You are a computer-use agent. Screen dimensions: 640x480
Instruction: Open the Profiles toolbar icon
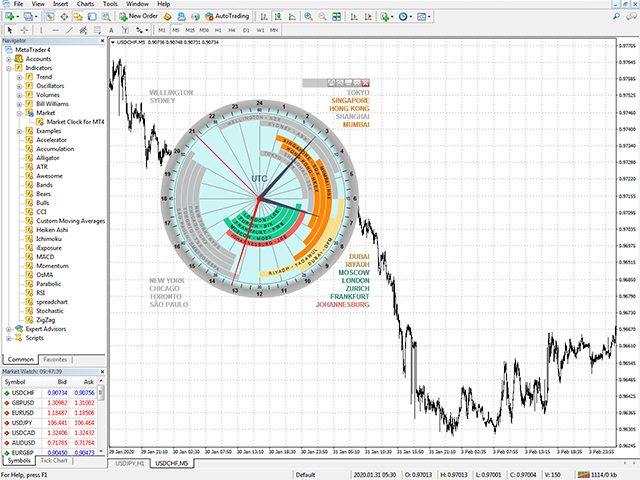pos(29,16)
